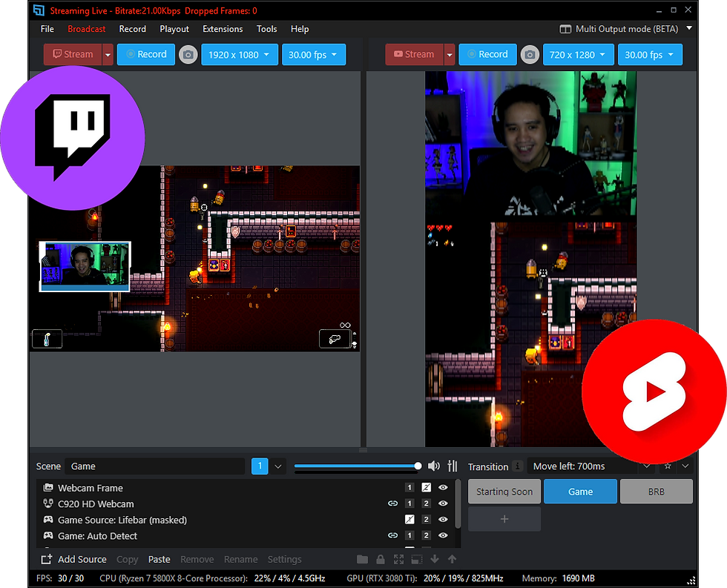Click the favorite transition star icon
Viewport: 727px width, 588px height.
(x=668, y=466)
